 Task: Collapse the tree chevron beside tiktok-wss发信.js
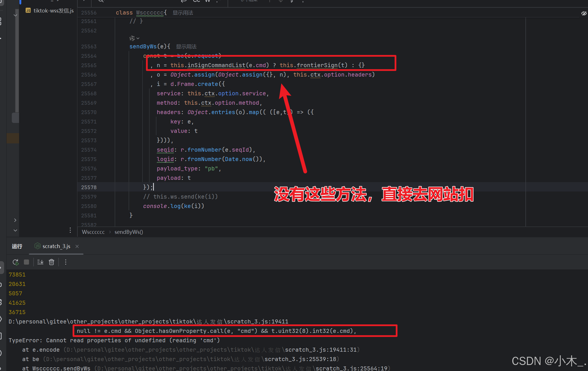(15, 15)
